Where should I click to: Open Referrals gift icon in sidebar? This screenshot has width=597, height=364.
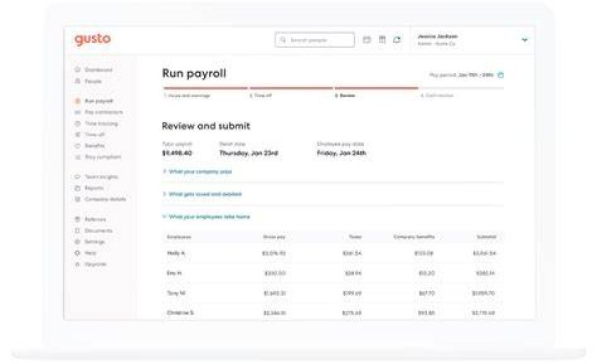click(x=78, y=220)
